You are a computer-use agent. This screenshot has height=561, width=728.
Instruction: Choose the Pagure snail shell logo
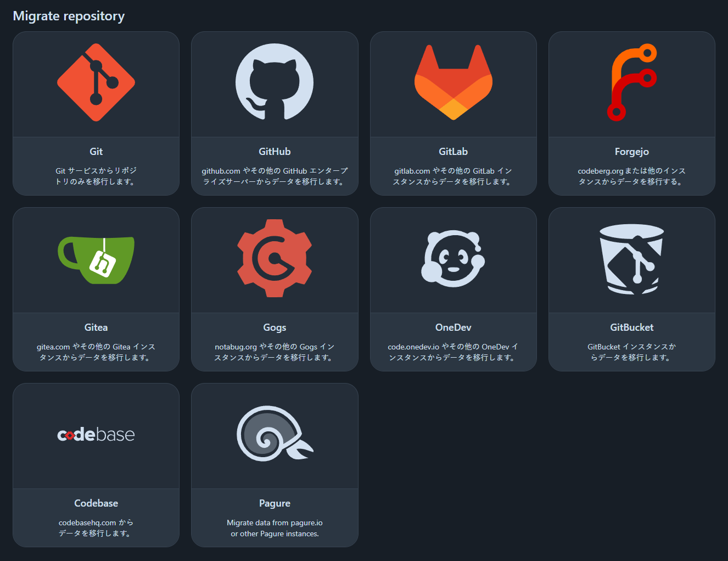click(x=275, y=434)
